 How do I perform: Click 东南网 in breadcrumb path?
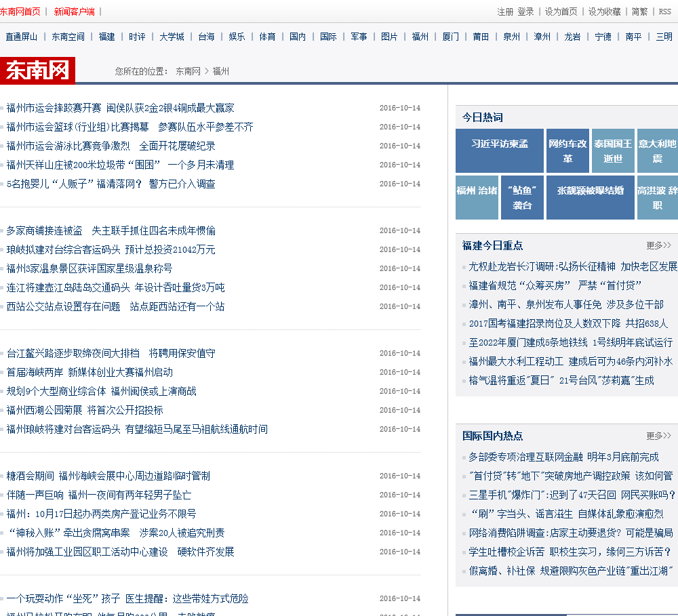188,71
